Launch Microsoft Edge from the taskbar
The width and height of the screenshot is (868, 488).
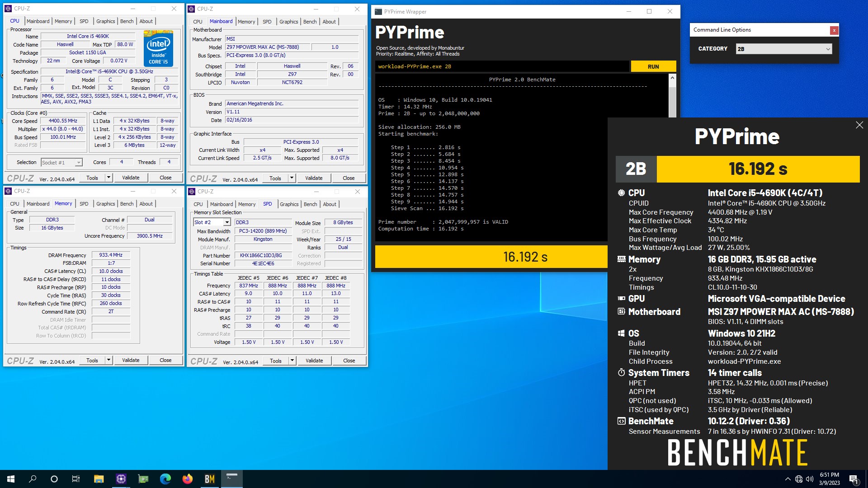coord(165,479)
